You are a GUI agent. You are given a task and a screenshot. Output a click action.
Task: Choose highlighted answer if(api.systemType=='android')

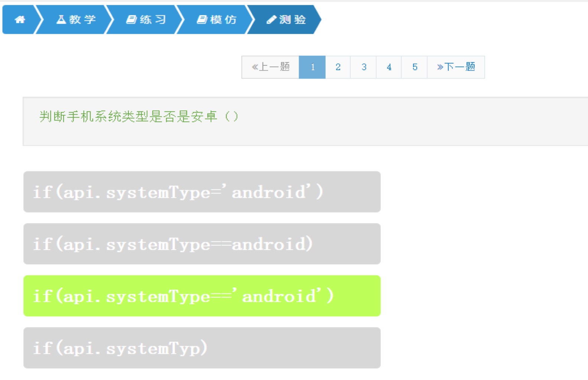click(202, 296)
